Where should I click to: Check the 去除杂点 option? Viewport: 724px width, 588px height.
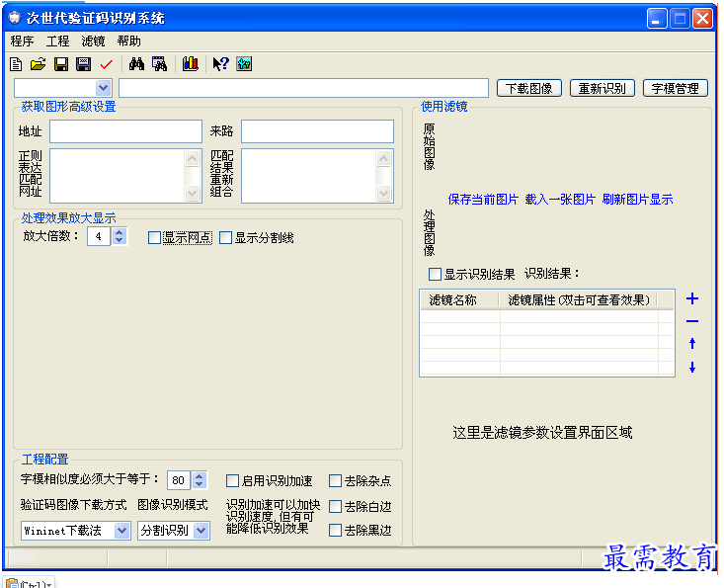click(335, 481)
